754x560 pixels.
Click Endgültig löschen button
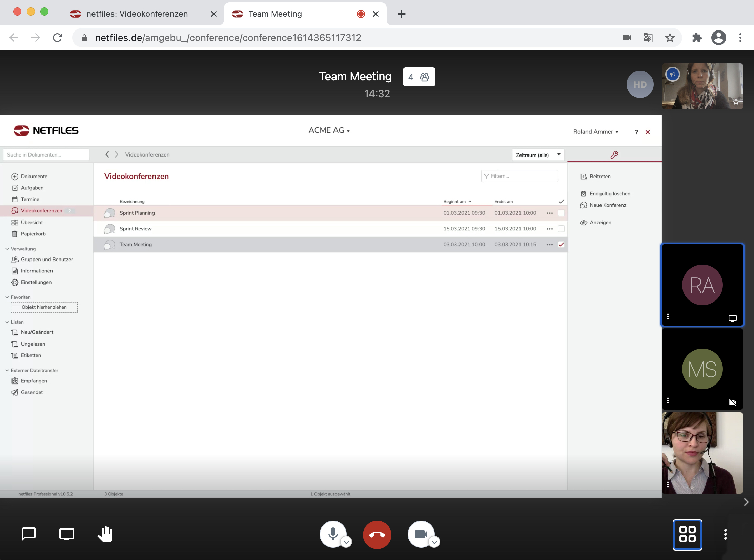tap(610, 193)
